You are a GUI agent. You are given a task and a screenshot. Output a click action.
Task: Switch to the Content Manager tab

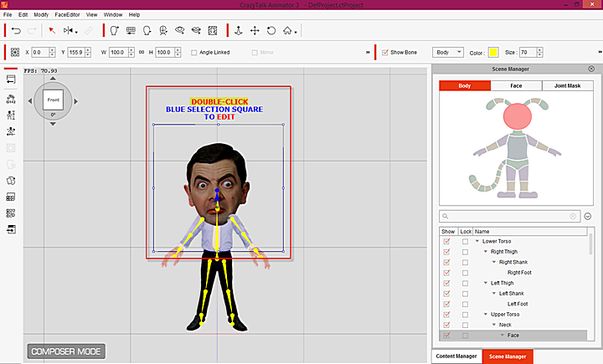456,356
